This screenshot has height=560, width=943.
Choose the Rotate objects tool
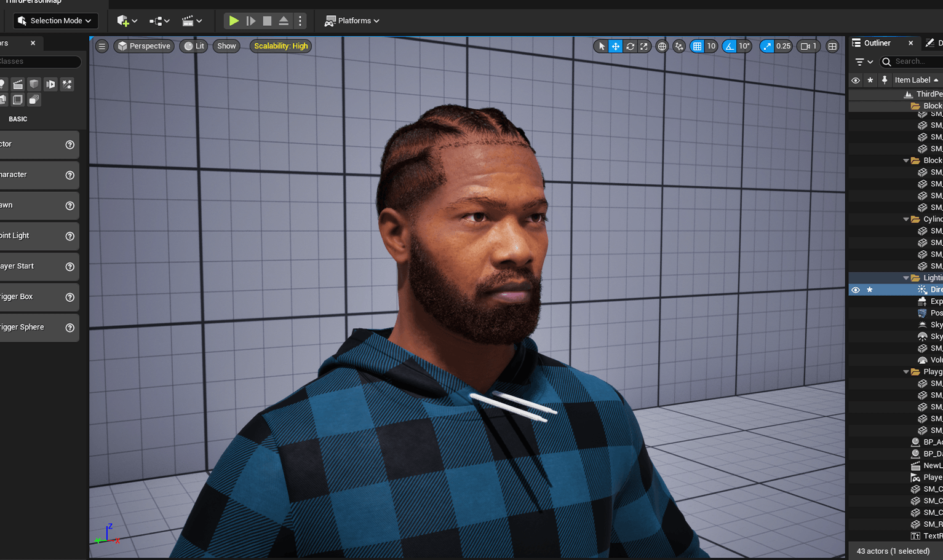pos(630,46)
